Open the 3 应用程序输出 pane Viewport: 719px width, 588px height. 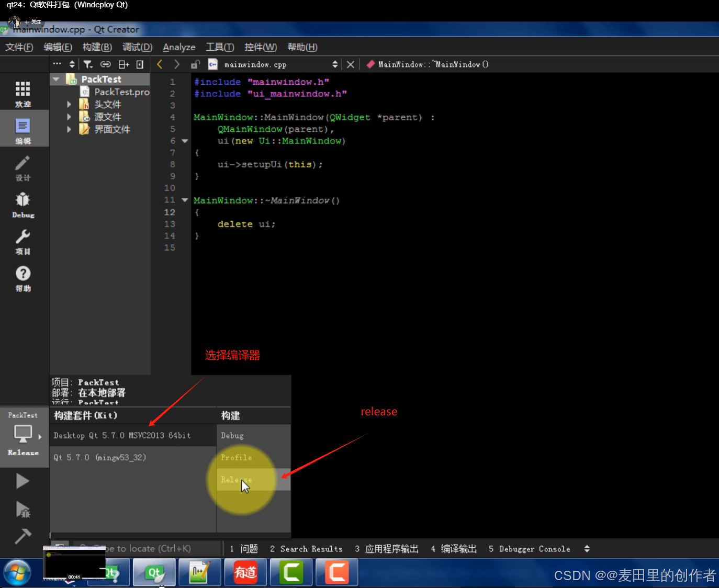tap(387, 549)
